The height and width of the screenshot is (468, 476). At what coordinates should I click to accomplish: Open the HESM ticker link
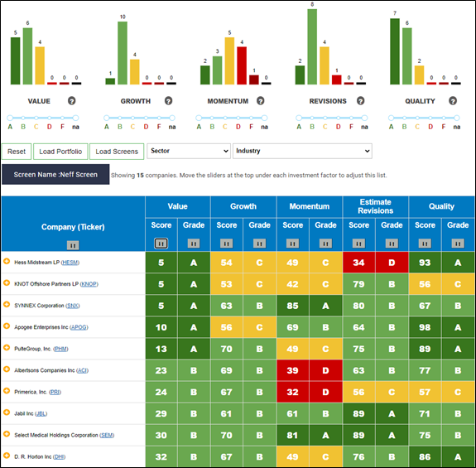[70, 263]
